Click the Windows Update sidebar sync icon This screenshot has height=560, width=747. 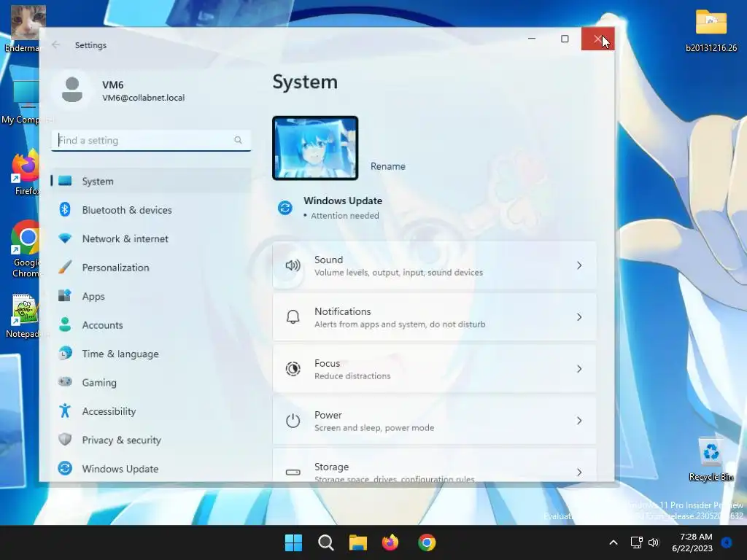(65, 469)
